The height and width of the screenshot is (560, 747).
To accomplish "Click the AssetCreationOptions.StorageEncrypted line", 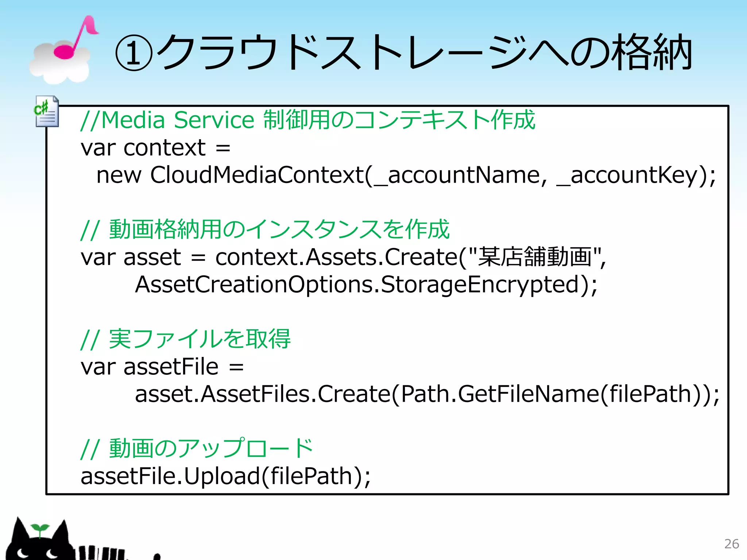I will point(366,285).
